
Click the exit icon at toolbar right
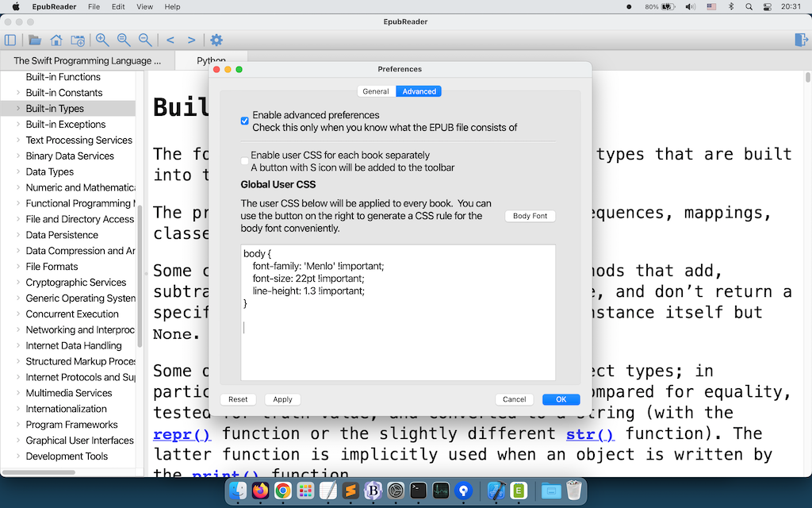[800, 40]
